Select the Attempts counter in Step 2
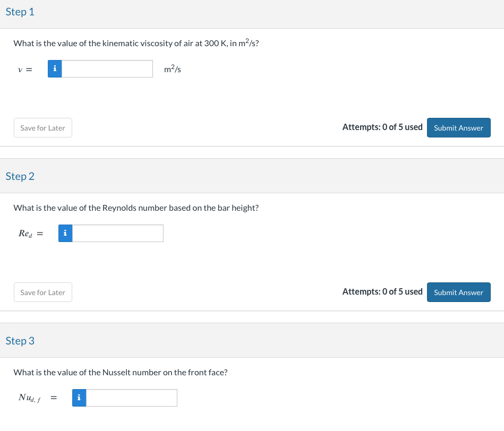504x431 pixels. (382, 291)
